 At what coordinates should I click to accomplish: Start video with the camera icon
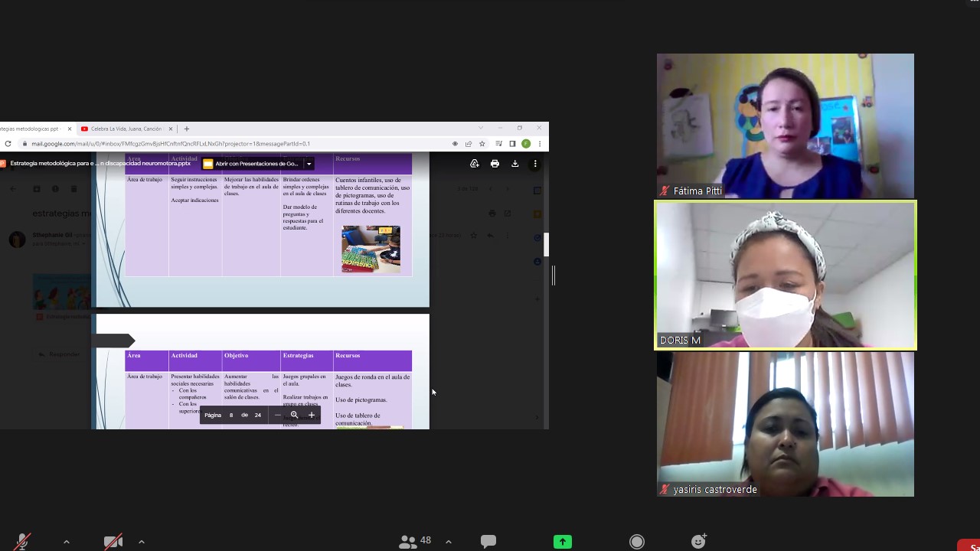coord(113,542)
